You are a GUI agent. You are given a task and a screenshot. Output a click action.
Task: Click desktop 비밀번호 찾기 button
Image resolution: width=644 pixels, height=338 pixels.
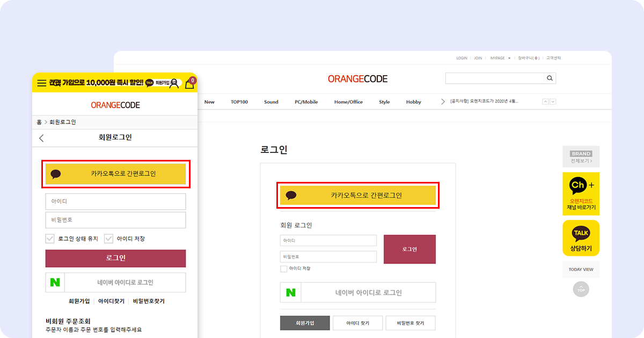411,323
